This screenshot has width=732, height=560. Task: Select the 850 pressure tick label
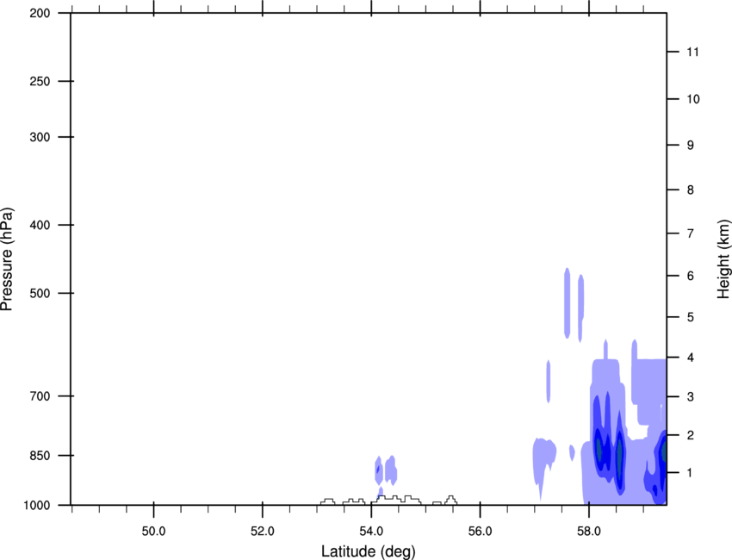[40, 456]
